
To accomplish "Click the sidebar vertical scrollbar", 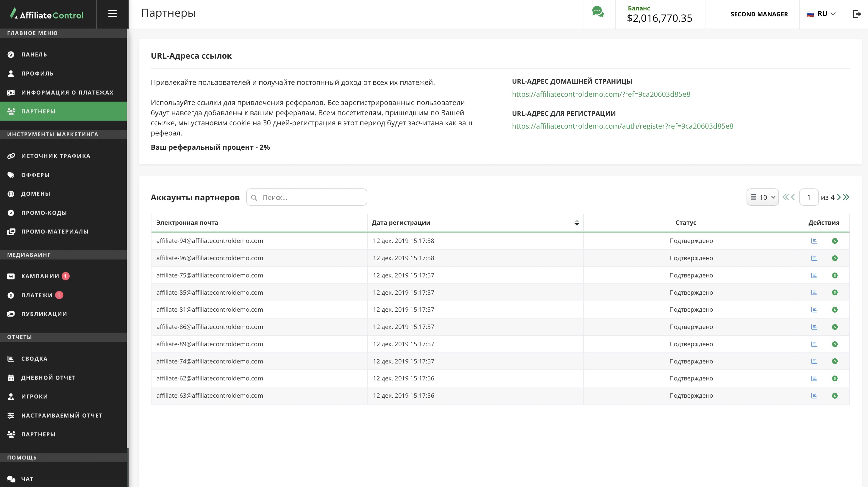I will (x=127, y=236).
